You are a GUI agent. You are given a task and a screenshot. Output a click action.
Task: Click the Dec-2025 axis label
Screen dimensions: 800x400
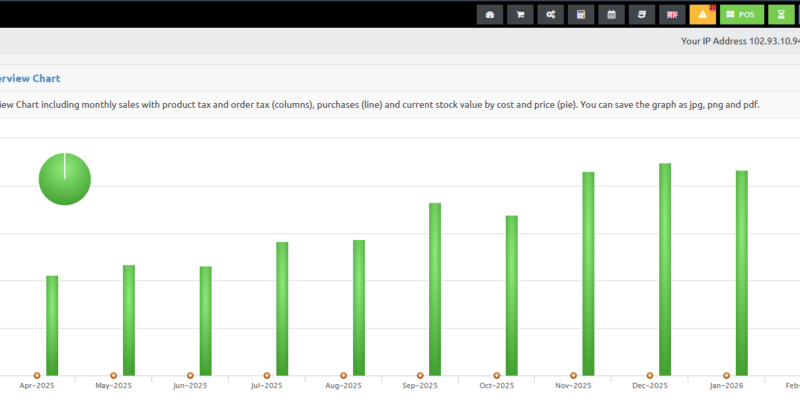pyautogui.click(x=649, y=386)
